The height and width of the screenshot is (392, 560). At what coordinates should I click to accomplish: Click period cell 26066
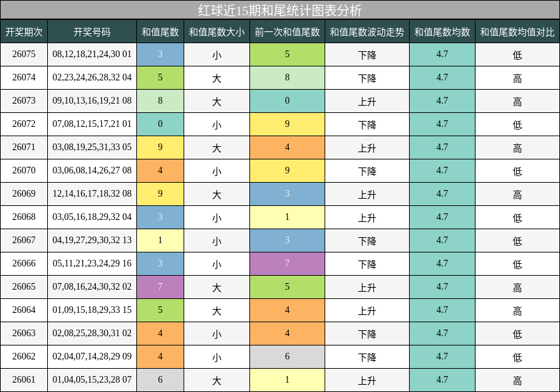(24, 263)
